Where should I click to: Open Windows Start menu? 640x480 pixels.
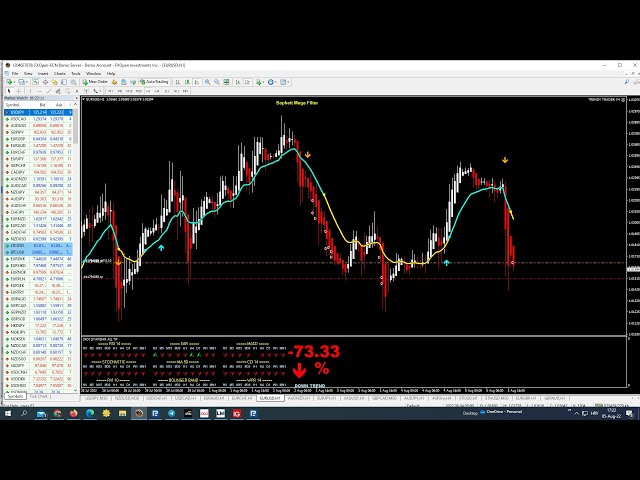click(x=8, y=412)
